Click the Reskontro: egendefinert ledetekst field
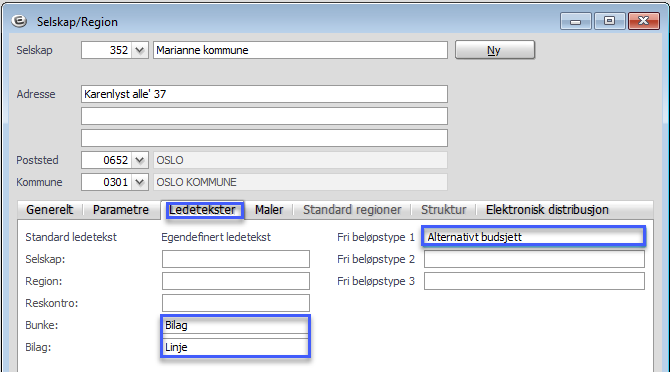 [236, 303]
